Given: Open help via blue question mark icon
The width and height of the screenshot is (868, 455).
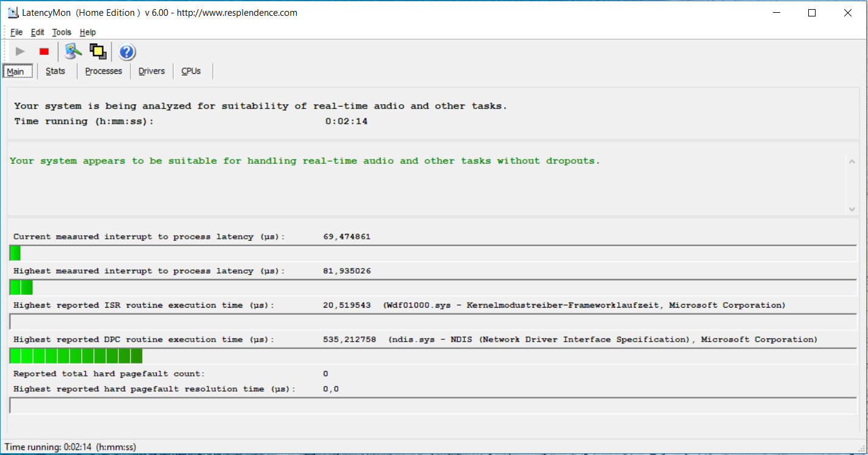Looking at the screenshot, I should click(127, 52).
